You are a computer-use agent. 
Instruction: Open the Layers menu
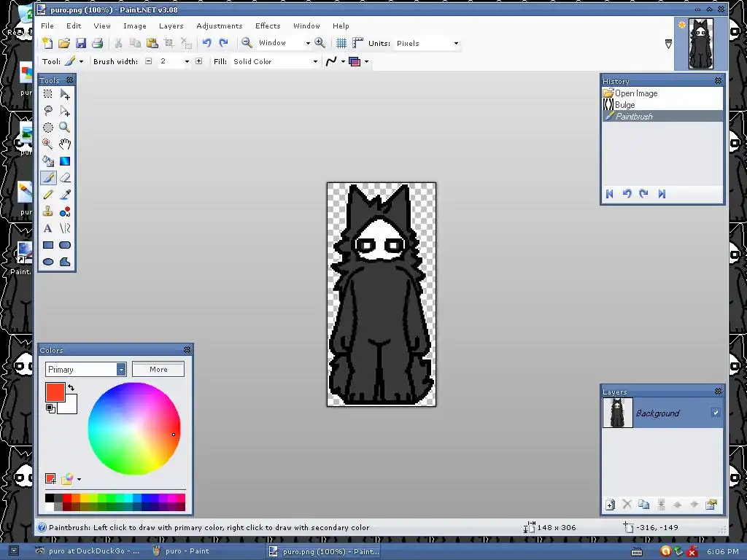171,26
